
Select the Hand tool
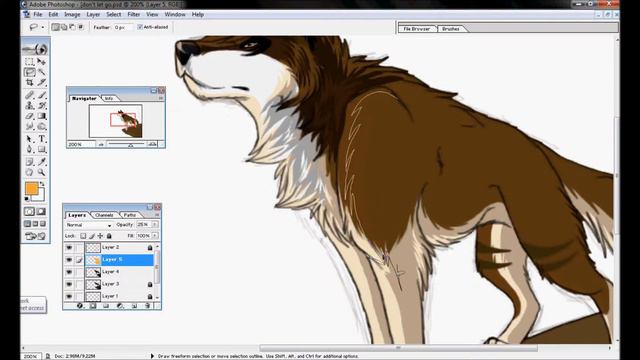click(29, 172)
